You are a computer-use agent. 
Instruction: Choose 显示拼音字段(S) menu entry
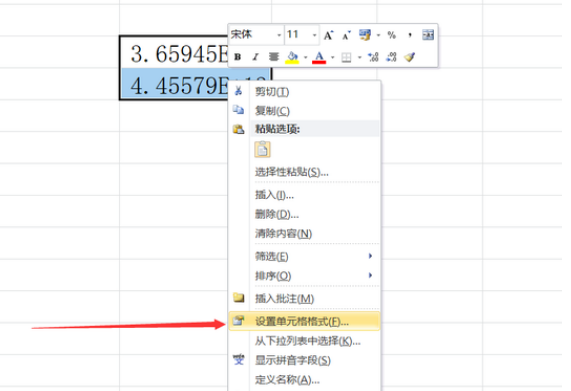(x=304, y=360)
